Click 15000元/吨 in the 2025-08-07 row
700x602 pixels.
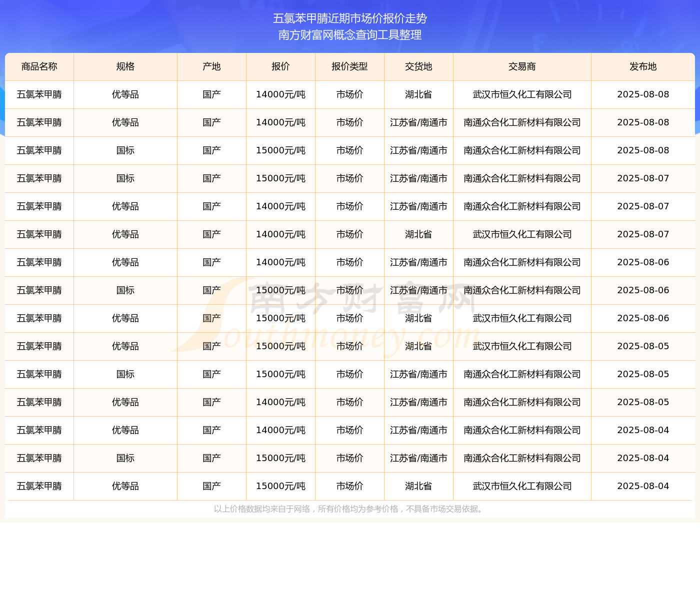point(280,178)
